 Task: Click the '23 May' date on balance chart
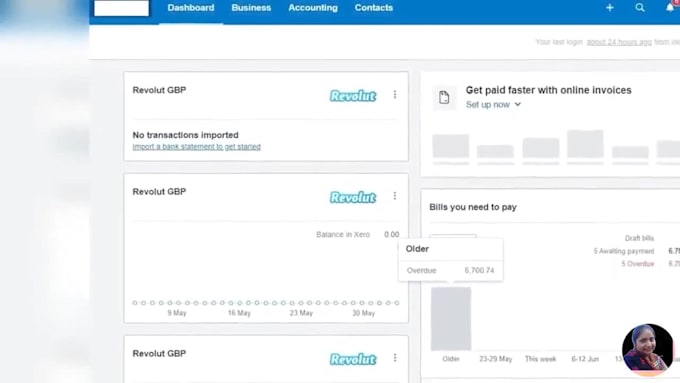301,313
